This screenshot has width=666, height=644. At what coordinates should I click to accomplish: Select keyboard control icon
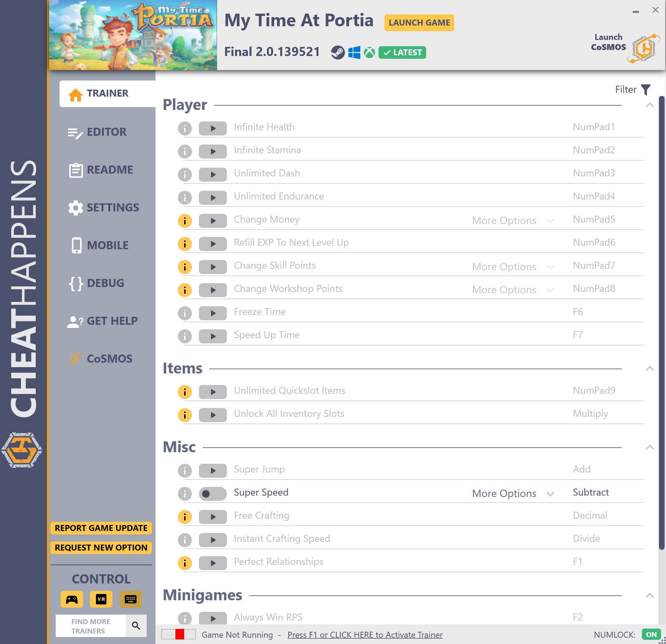click(x=131, y=599)
